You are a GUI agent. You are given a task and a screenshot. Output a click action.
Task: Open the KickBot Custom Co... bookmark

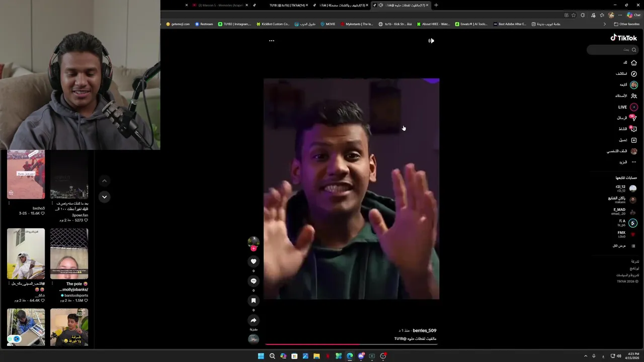(273, 24)
